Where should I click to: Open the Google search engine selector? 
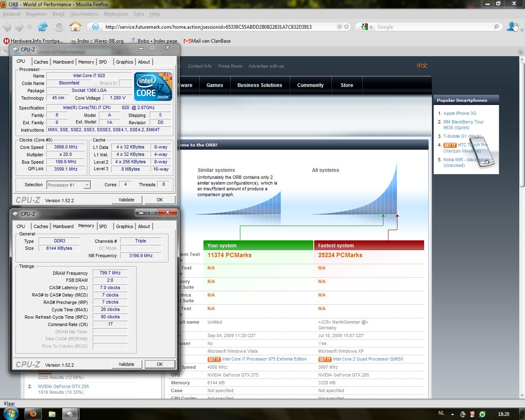point(367,27)
